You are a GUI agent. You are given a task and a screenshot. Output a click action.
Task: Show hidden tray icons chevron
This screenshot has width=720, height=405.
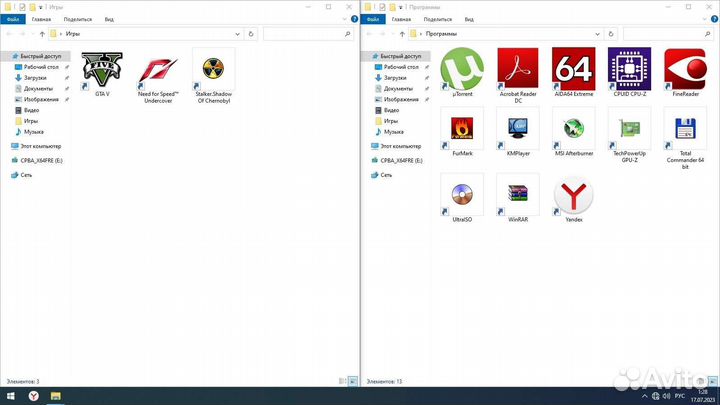[644, 396]
